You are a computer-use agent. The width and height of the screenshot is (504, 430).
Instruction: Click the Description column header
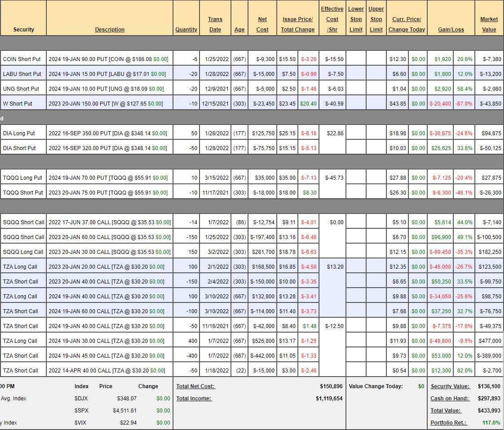pos(110,30)
